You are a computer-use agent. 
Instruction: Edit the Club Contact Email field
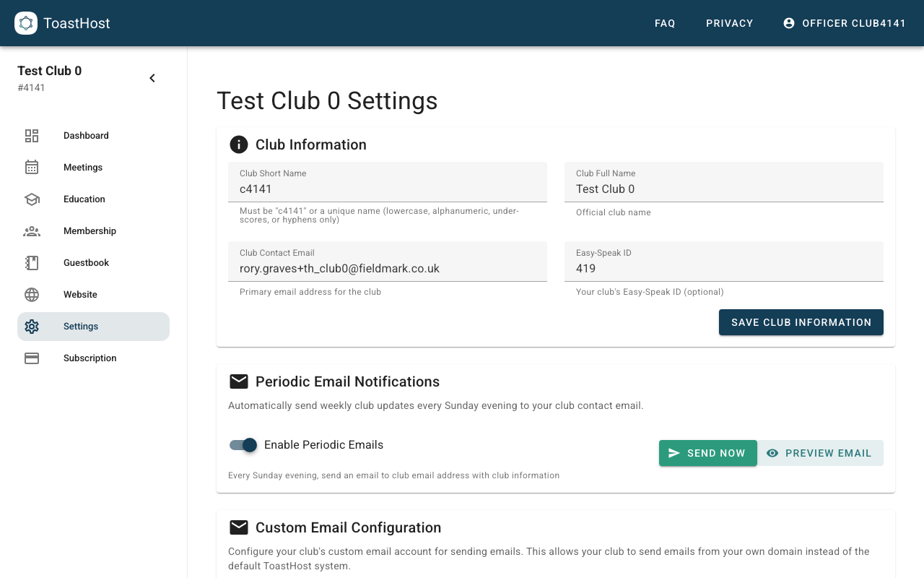coord(387,269)
